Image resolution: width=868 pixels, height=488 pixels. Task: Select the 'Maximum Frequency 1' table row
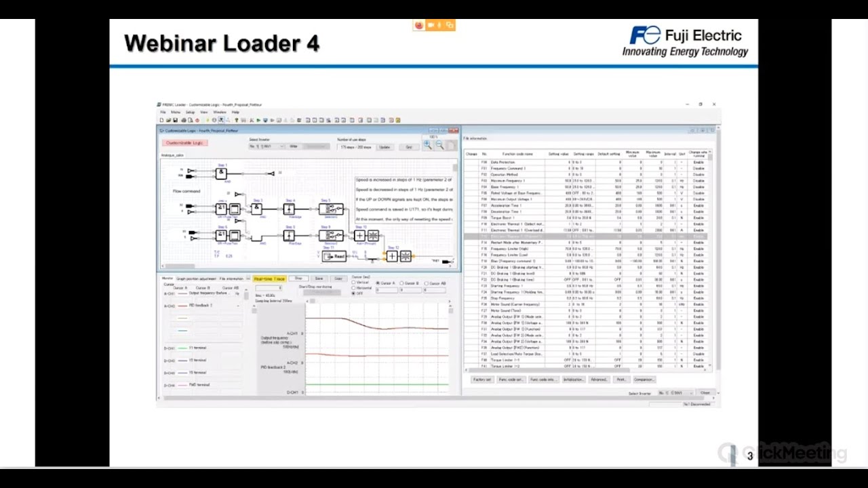pyautogui.click(x=587, y=181)
